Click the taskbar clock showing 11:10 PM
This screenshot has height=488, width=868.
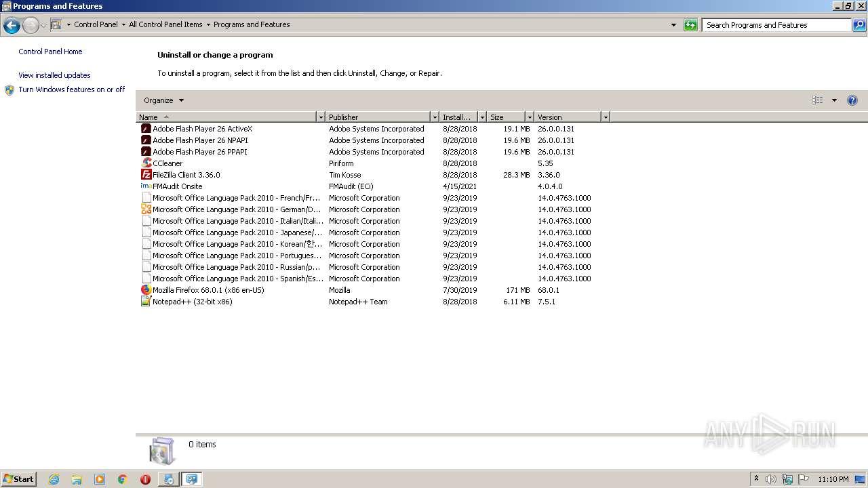coord(833,479)
